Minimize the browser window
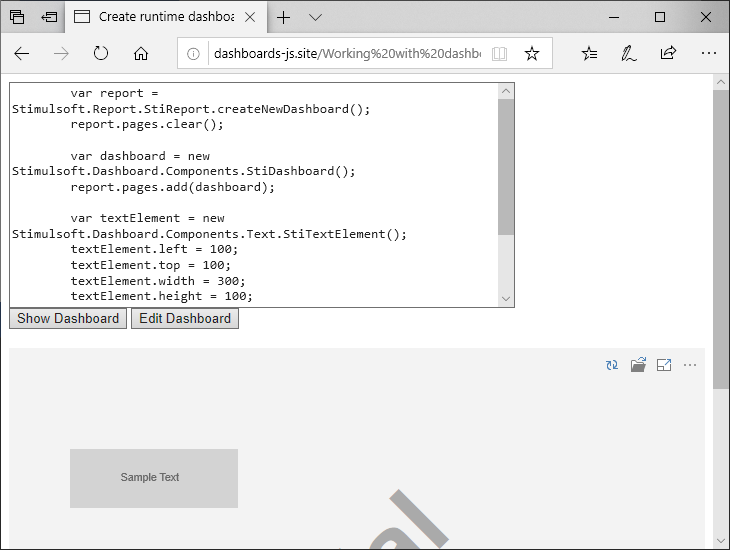 (614, 17)
